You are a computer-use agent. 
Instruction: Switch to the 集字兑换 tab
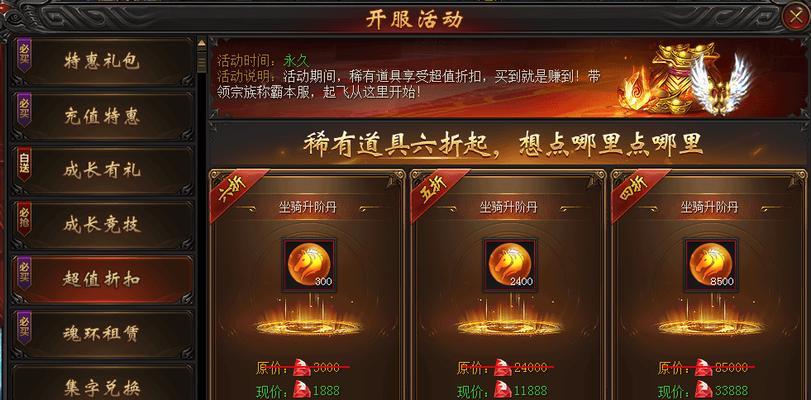(x=102, y=386)
